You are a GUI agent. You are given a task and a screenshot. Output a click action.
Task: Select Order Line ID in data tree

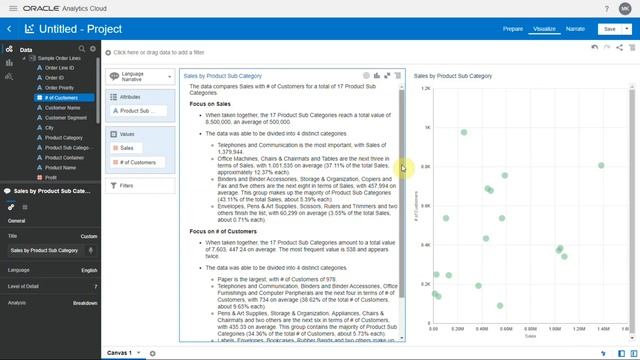(x=59, y=68)
